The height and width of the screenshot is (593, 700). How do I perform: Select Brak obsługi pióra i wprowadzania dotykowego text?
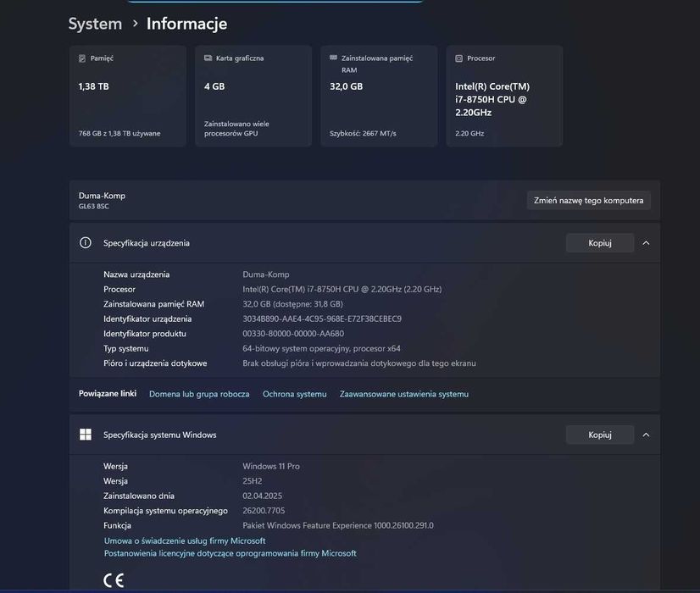tap(359, 363)
